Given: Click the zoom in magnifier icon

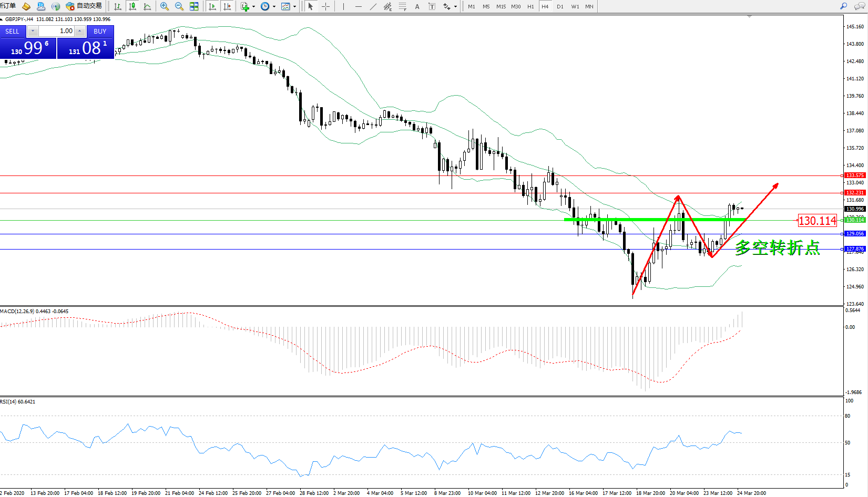Looking at the screenshot, I should click(165, 6).
